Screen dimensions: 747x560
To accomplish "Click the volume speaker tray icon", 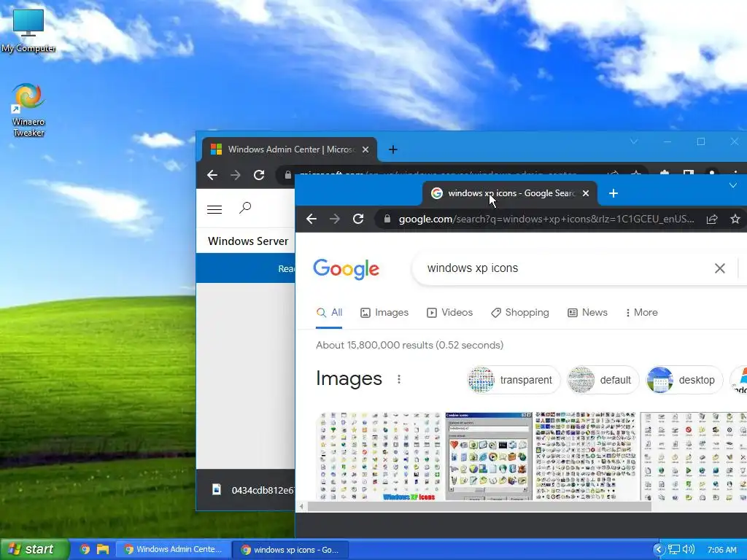I will pyautogui.click(x=689, y=550).
